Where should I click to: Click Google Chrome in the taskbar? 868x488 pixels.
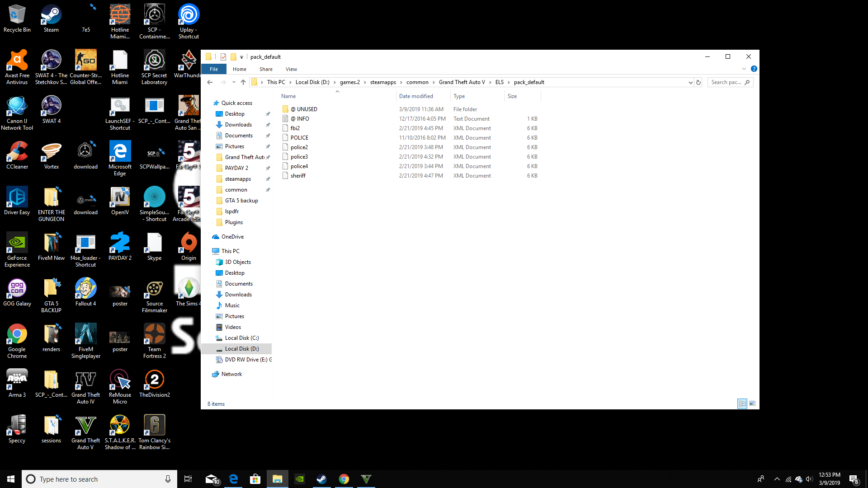coord(344,479)
